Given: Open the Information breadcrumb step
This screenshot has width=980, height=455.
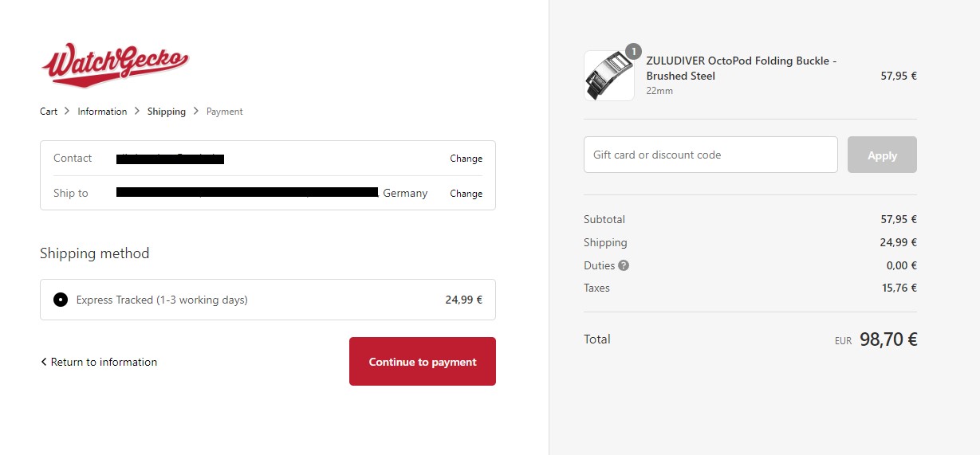Looking at the screenshot, I should tap(102, 112).
